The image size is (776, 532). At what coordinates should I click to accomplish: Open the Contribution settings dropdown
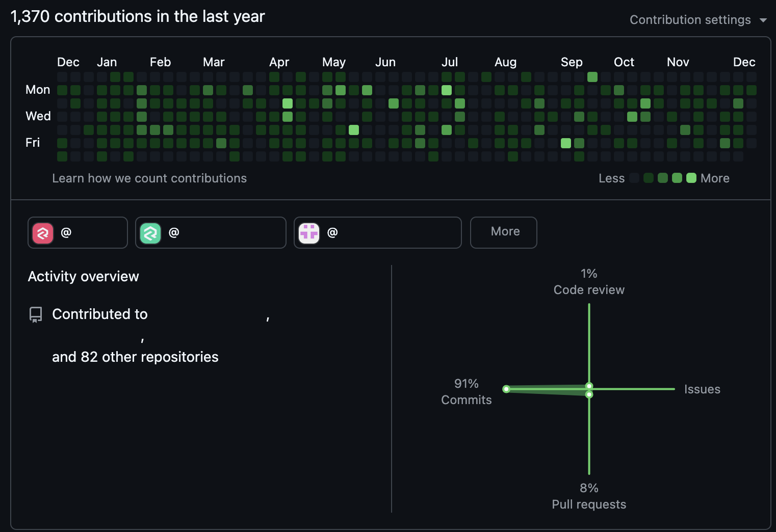click(x=690, y=20)
